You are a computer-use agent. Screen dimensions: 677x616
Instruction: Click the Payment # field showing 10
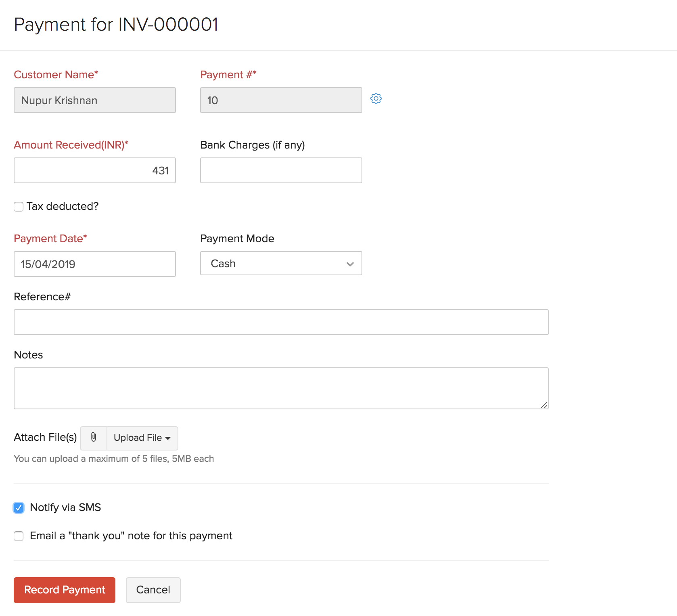coord(281,100)
